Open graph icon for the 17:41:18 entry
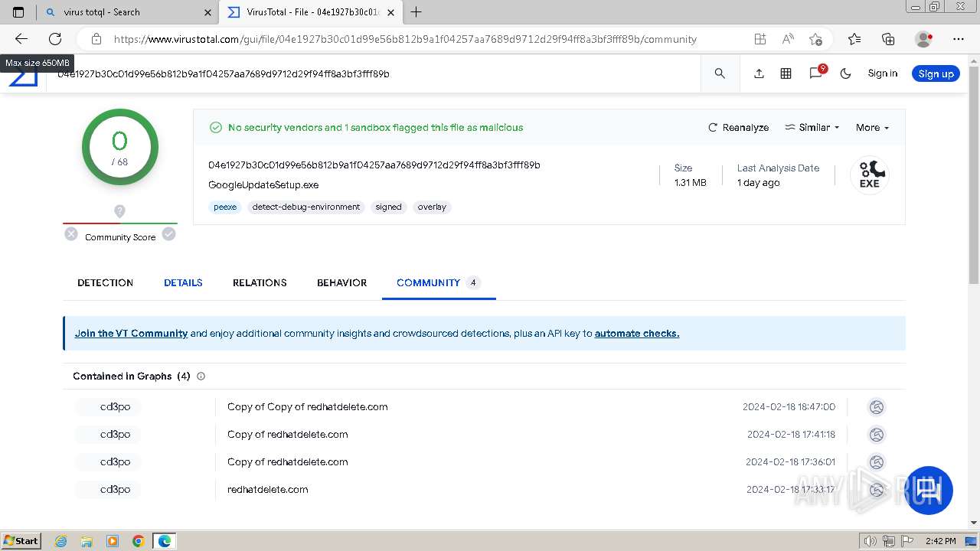This screenshot has height=551, width=980. (x=877, y=435)
